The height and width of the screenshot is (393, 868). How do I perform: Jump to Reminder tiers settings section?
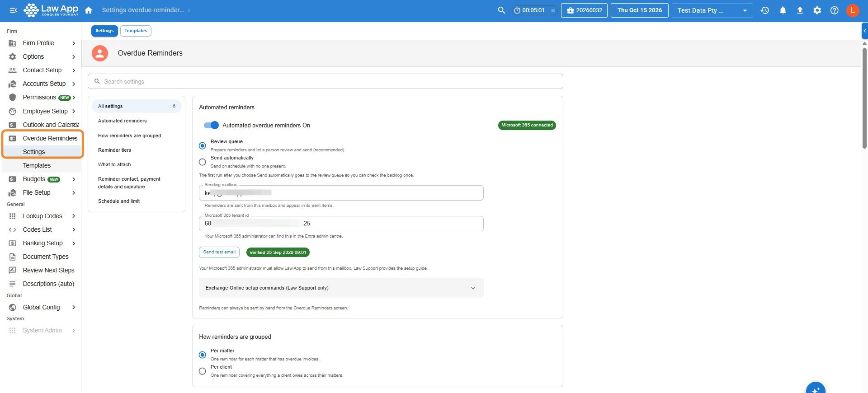(114, 150)
